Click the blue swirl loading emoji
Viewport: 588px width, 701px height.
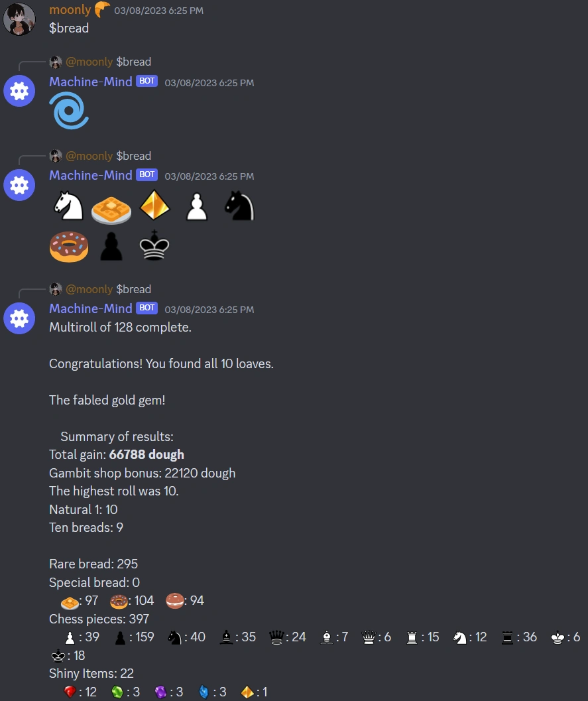click(69, 111)
